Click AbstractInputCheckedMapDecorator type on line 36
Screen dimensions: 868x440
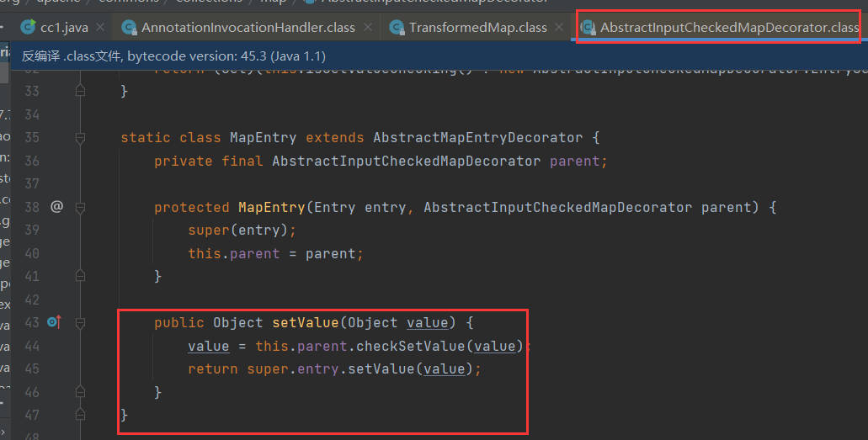coord(407,161)
